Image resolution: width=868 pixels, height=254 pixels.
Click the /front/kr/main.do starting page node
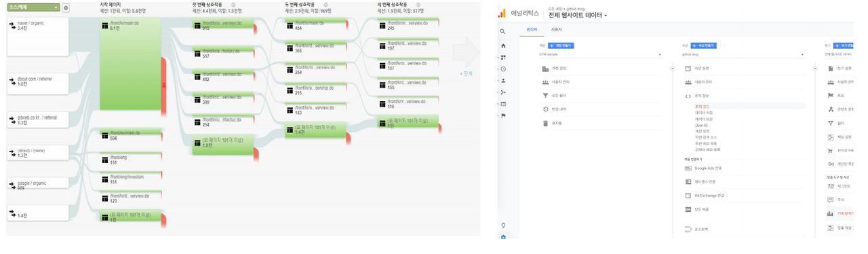[130, 64]
